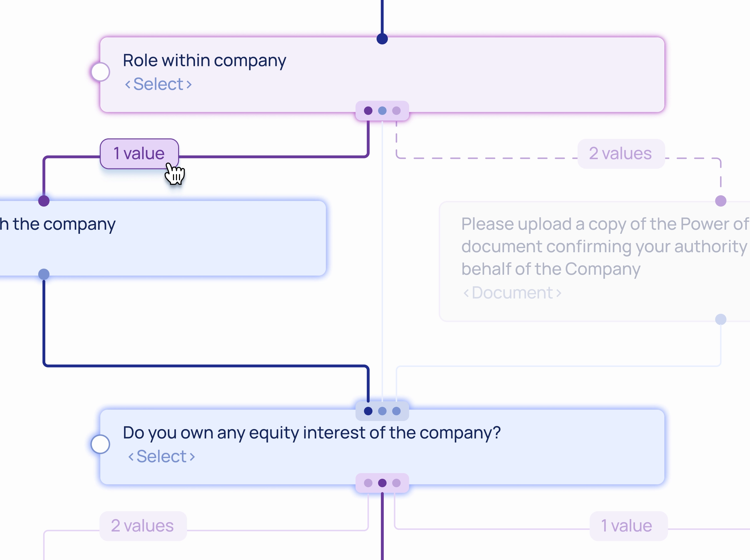The width and height of the screenshot is (750, 560).
Task: Click the circle port beside the equity question
Action: pyautogui.click(x=100, y=444)
